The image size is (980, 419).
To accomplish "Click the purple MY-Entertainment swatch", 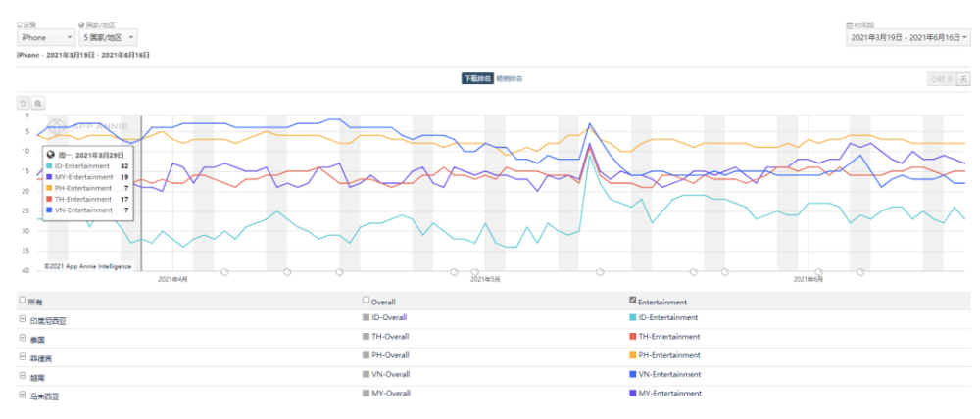I will pyautogui.click(x=632, y=393).
